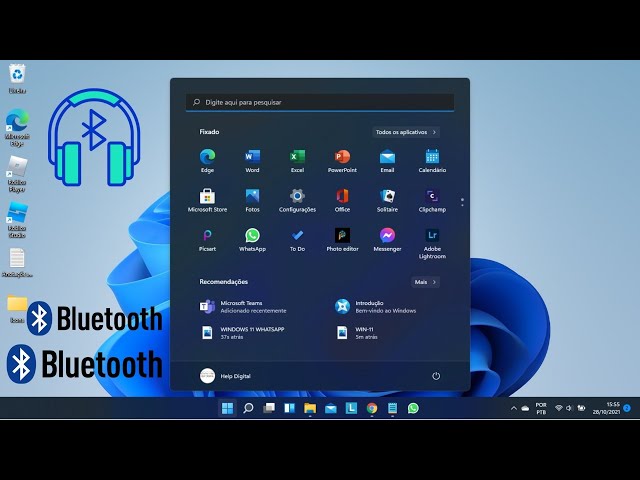Viewport: 640px width, 480px height.
Task: Open the Calendário app
Action: pos(432,161)
